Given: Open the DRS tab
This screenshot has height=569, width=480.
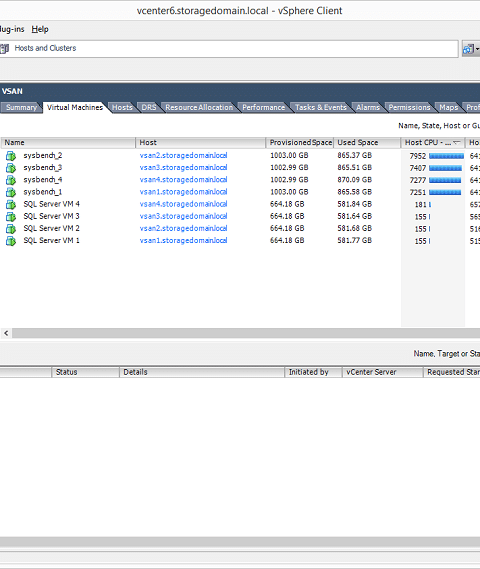Looking at the screenshot, I should pos(149,107).
